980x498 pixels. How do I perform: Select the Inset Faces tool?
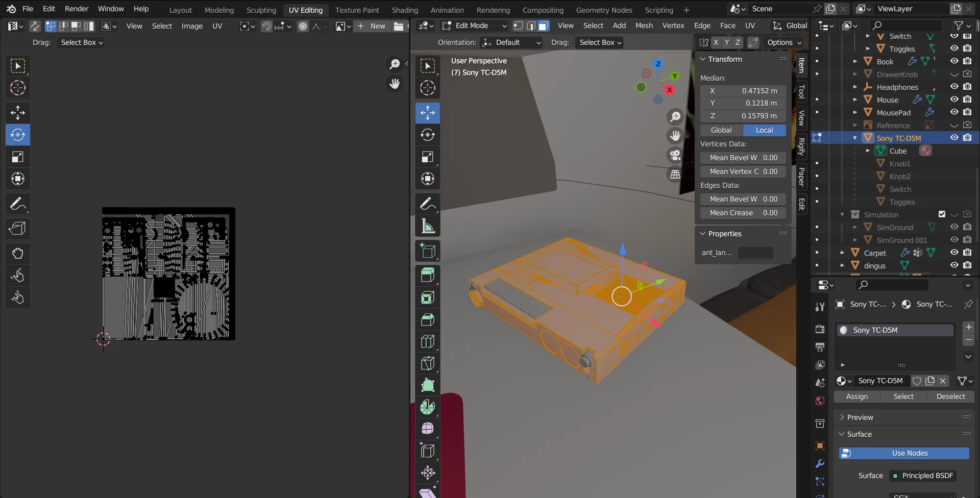(428, 297)
